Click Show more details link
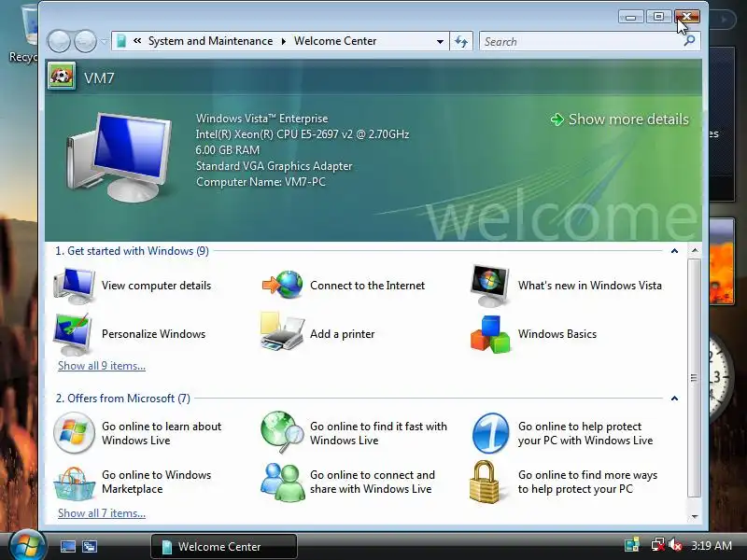Screen dimensions: 747x560 tap(620, 119)
